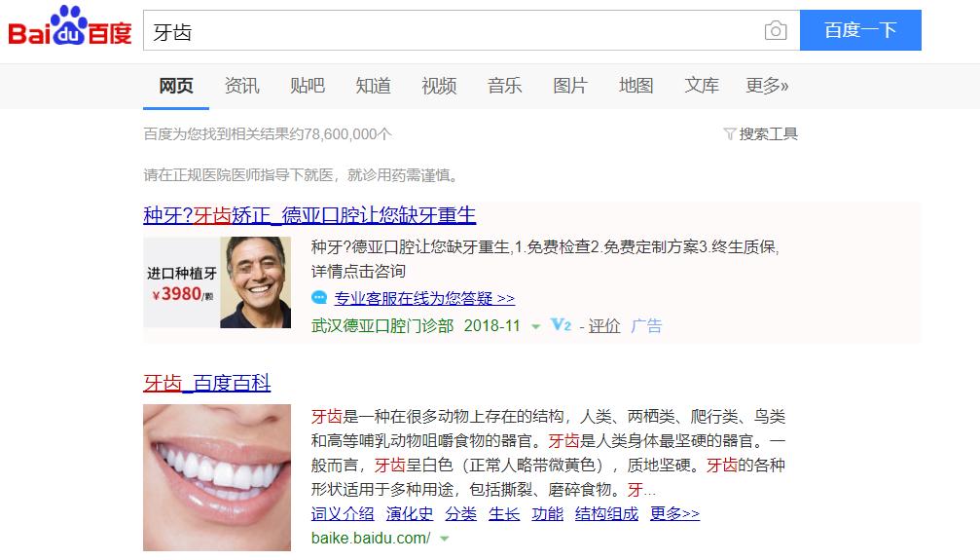Click 专业客服在线为您答疑 link
Screen dimensions: 980x560
tap(424, 298)
